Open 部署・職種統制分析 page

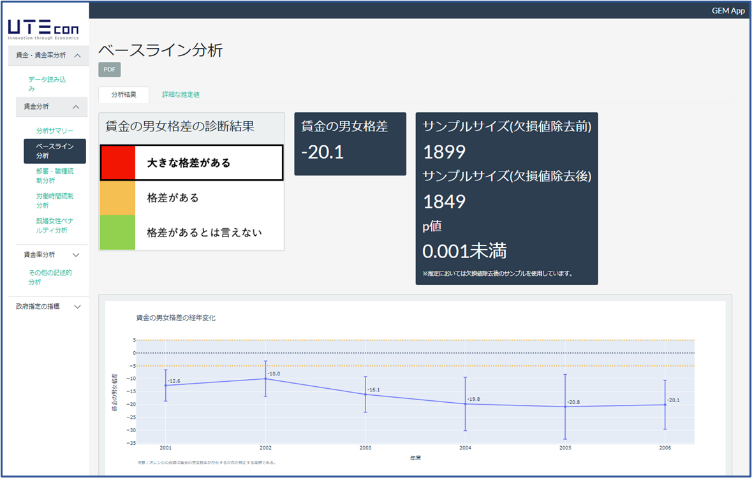[55, 175]
